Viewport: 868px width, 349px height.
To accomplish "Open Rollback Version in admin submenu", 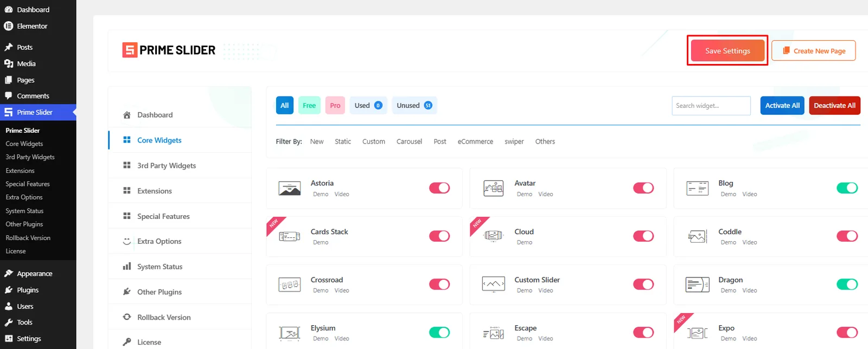I will (28, 238).
